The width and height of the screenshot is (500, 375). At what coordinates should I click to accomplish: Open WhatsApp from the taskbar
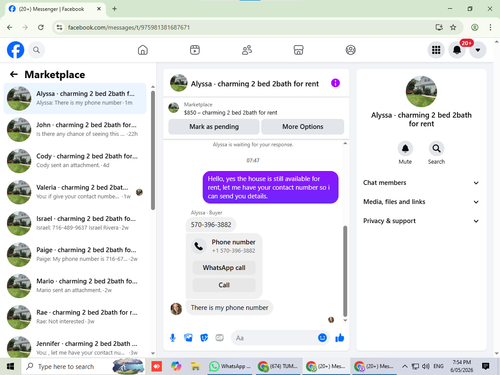[x=230, y=366]
